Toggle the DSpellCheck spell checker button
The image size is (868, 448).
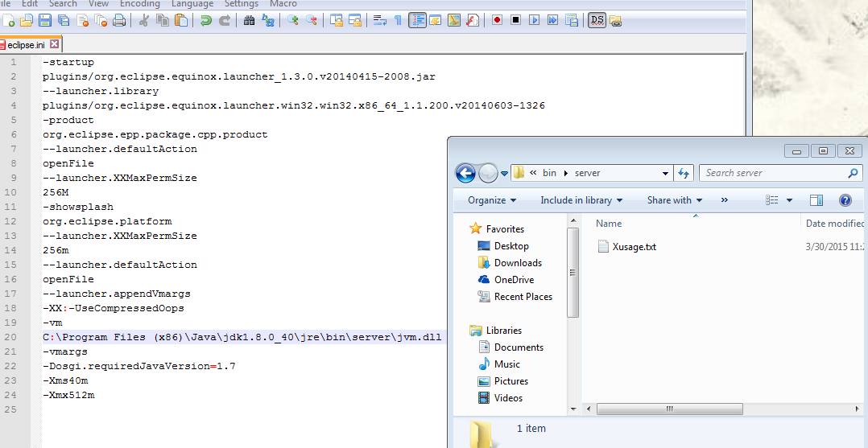pos(597,20)
